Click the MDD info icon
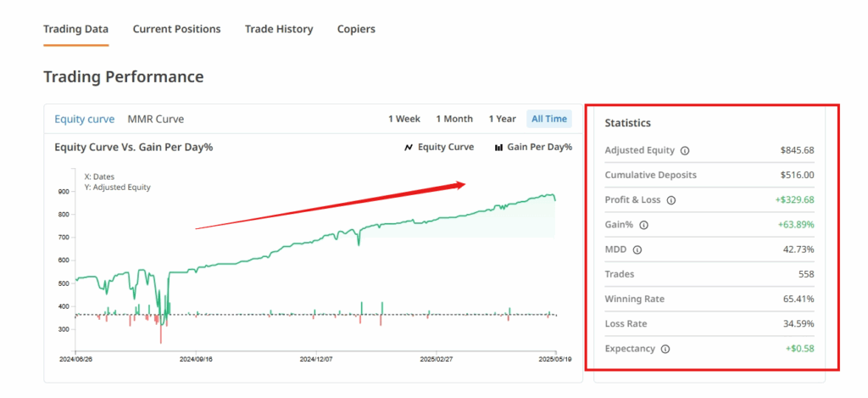Viewport: 868px width, 398px height. click(637, 249)
